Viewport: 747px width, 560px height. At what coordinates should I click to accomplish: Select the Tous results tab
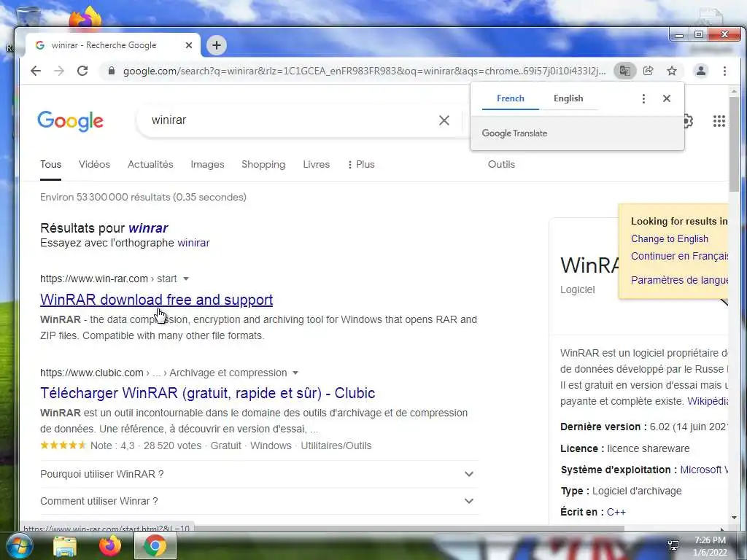tap(50, 164)
